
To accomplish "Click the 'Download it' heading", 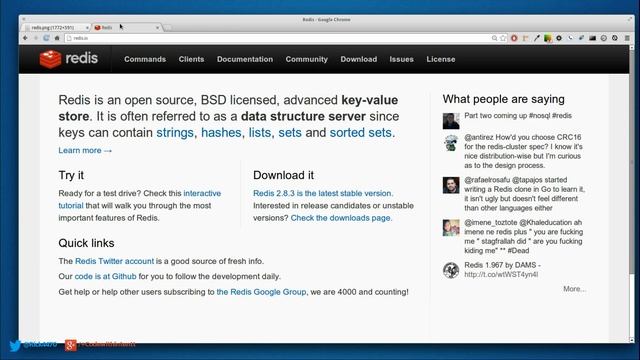I will [283, 175].
